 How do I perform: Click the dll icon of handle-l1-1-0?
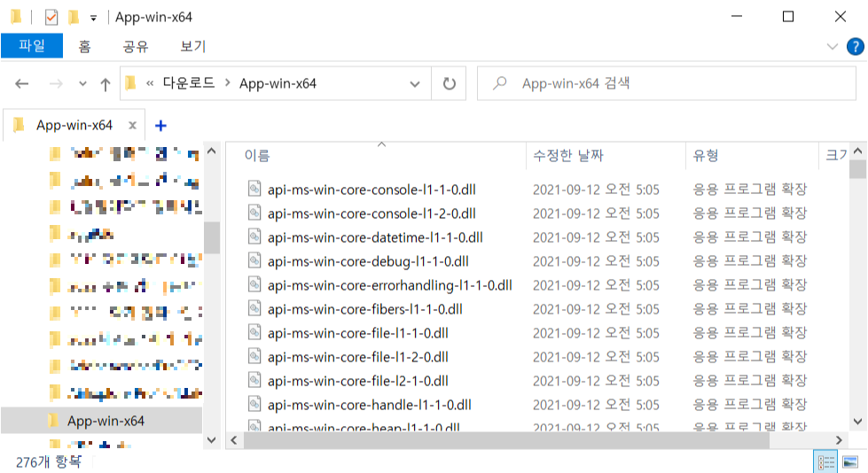[x=254, y=404]
